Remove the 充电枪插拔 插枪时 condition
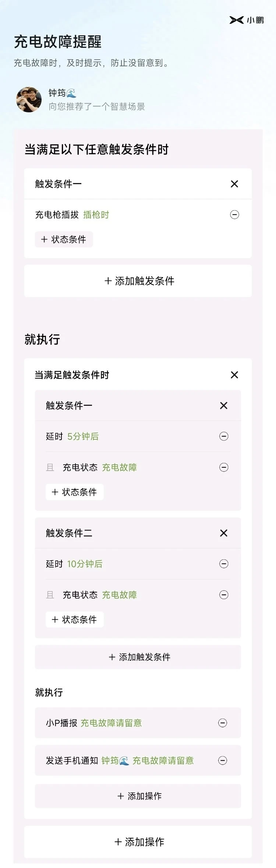276x868 pixels. [x=234, y=215]
